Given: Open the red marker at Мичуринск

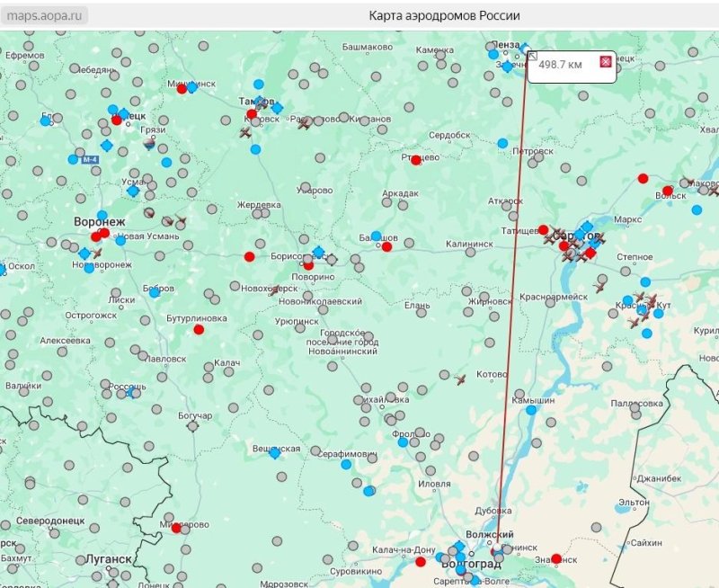Looking at the screenshot, I should [x=182, y=88].
